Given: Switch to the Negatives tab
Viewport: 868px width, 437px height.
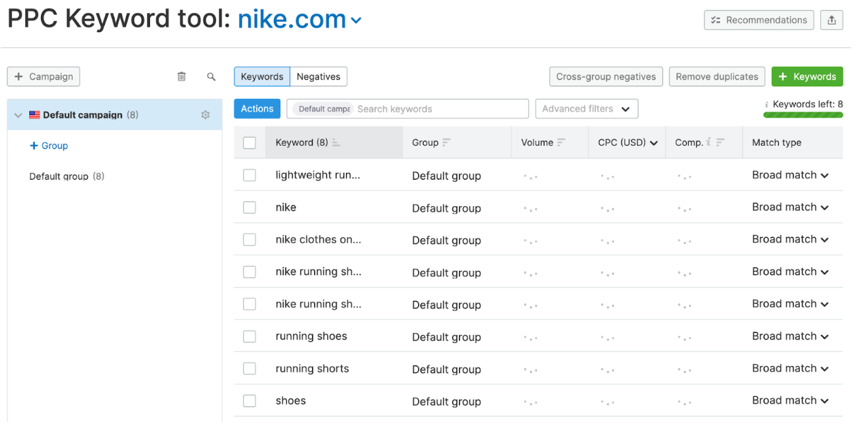Looking at the screenshot, I should click(318, 76).
